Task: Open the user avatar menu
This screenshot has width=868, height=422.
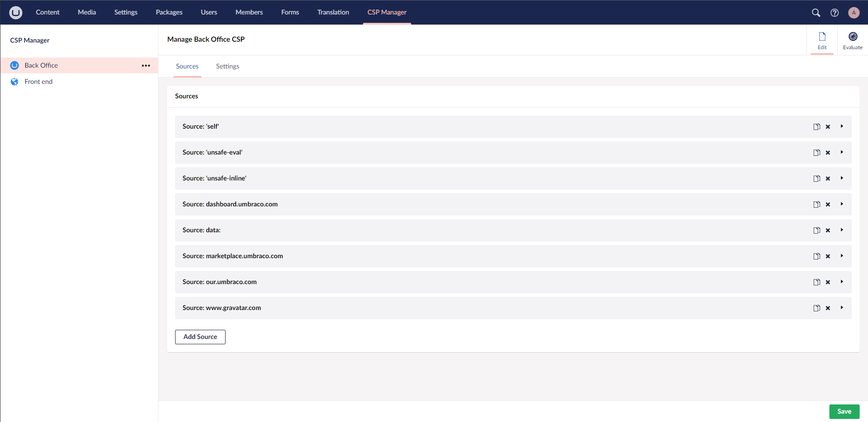Action: [854, 13]
